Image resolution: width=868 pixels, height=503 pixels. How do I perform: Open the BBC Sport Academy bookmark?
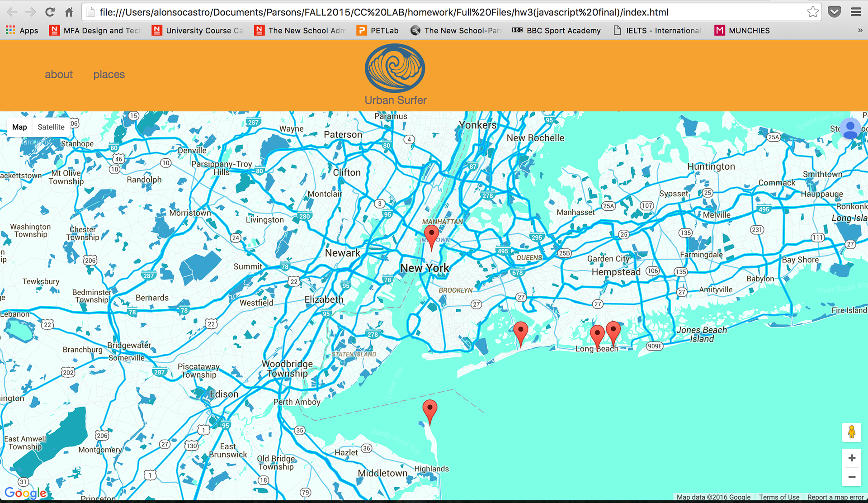(x=557, y=30)
